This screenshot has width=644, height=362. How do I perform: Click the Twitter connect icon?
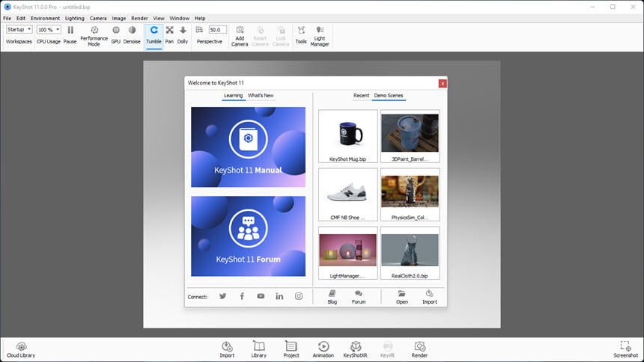pyautogui.click(x=222, y=296)
